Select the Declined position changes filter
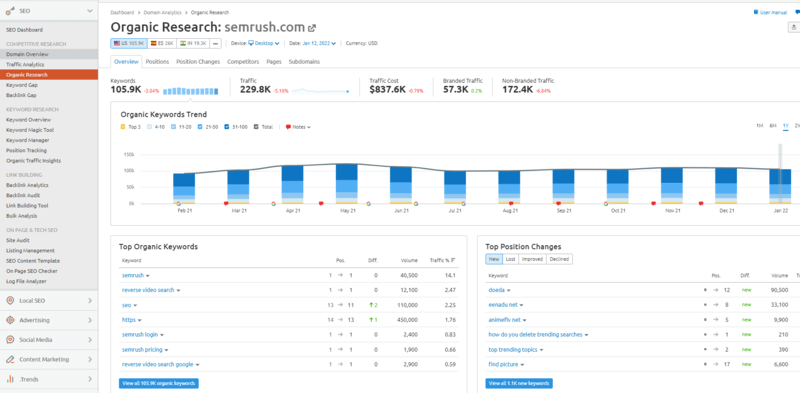 559,259
